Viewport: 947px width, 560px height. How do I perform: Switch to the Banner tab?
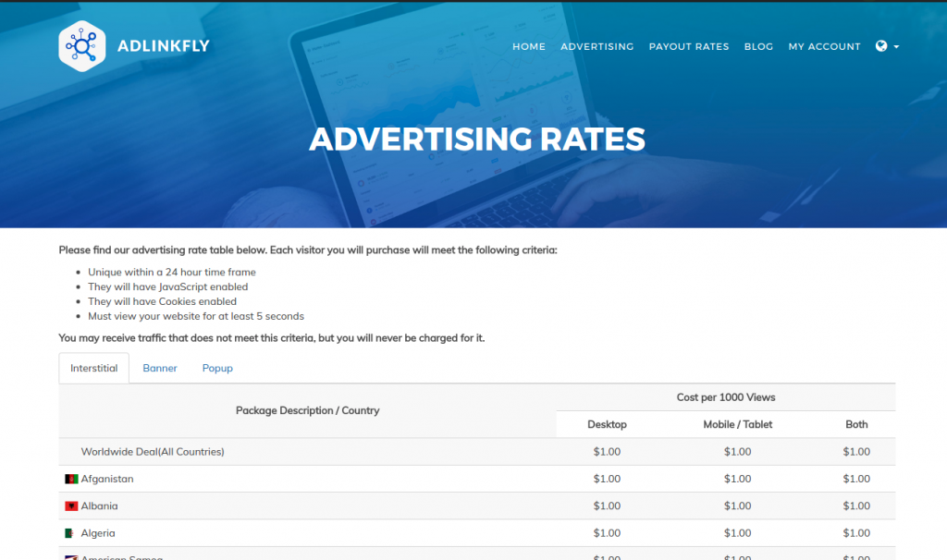click(x=159, y=368)
